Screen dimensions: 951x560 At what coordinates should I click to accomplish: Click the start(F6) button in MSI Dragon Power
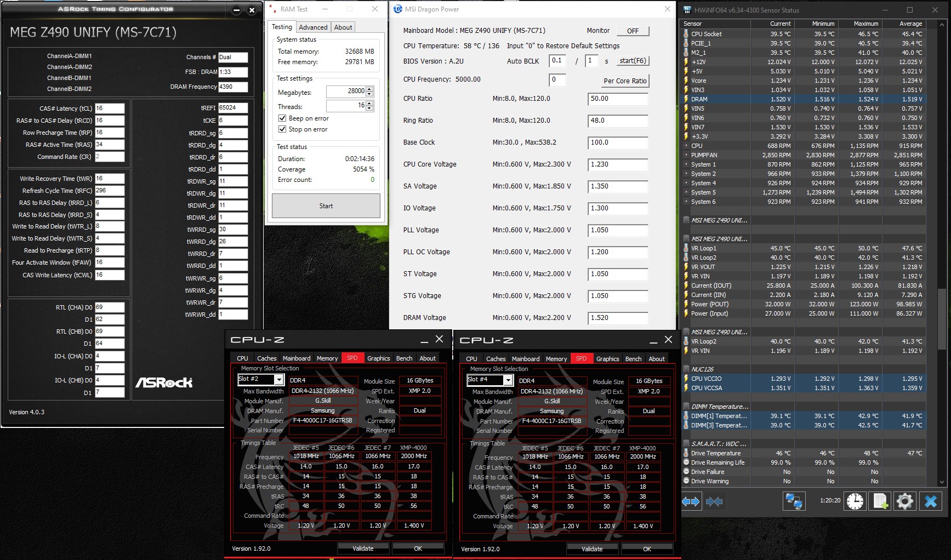[x=633, y=61]
